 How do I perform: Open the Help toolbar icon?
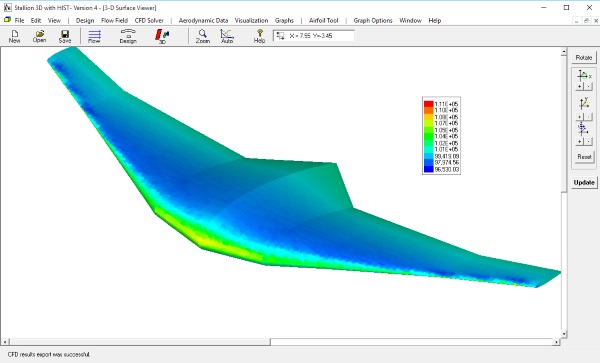tap(259, 36)
